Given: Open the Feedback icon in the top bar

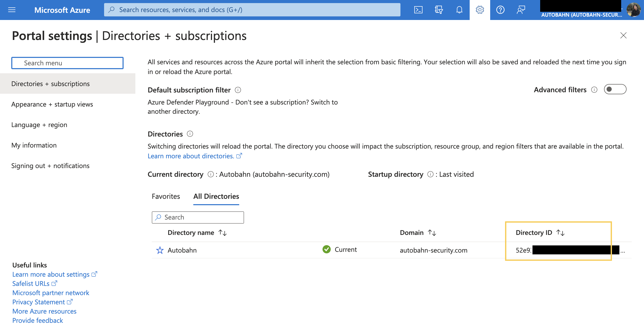Looking at the screenshot, I should (521, 10).
